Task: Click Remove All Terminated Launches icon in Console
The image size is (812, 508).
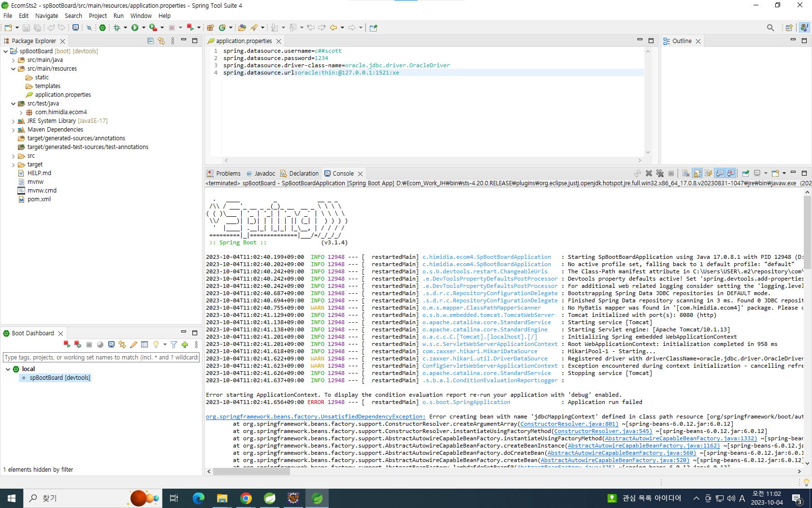Action: pyautogui.click(x=660, y=173)
